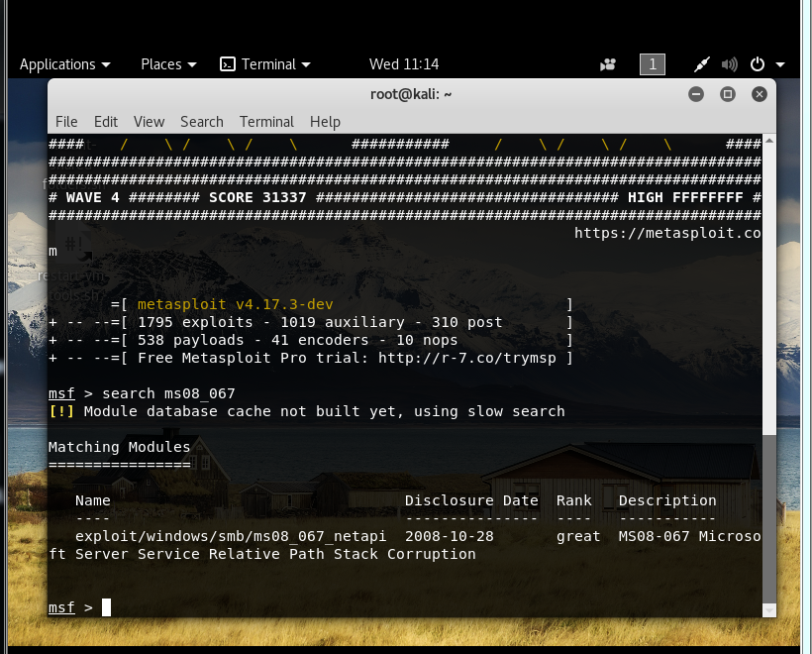The height and width of the screenshot is (654, 812).
Task: Click the '538 payloads' count text
Action: point(190,340)
